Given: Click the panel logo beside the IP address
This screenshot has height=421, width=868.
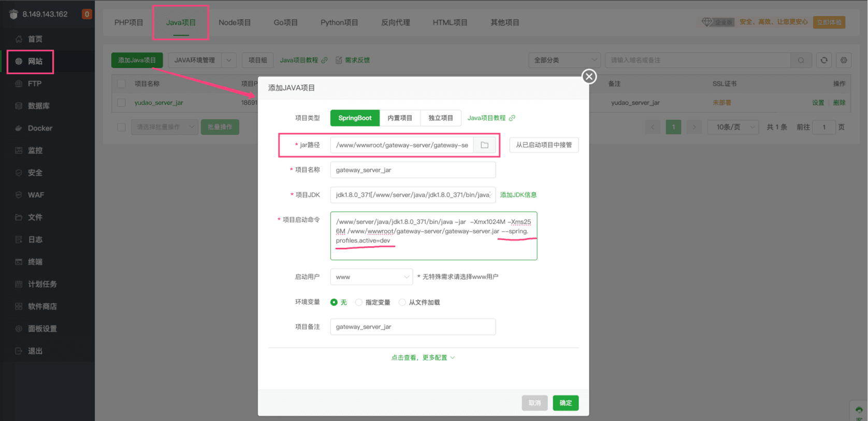Looking at the screenshot, I should point(13,14).
